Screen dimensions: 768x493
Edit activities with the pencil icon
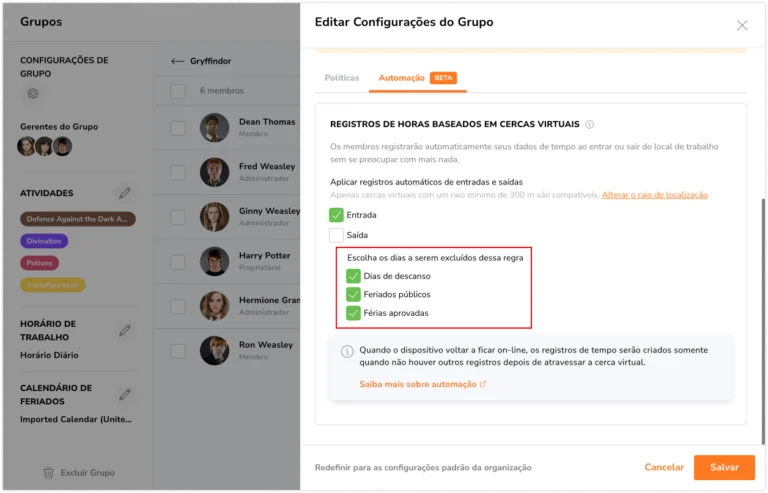pyautogui.click(x=124, y=193)
